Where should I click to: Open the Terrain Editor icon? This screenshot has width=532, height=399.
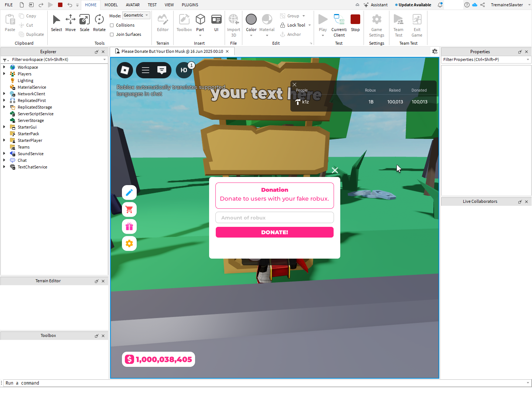(x=163, y=23)
